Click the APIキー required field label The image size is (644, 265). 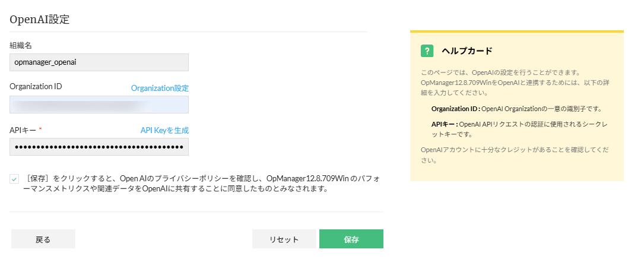click(26, 130)
